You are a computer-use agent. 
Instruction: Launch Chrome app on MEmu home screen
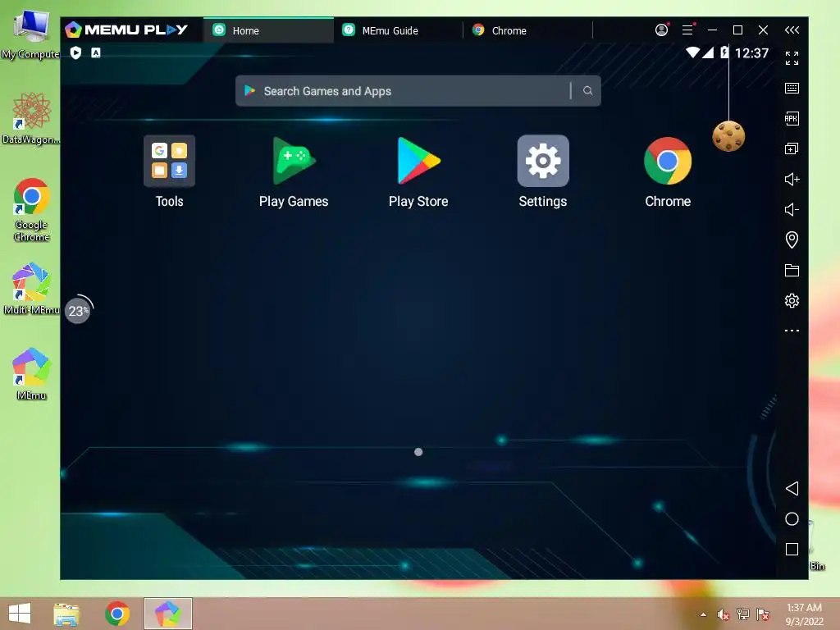[x=668, y=161]
